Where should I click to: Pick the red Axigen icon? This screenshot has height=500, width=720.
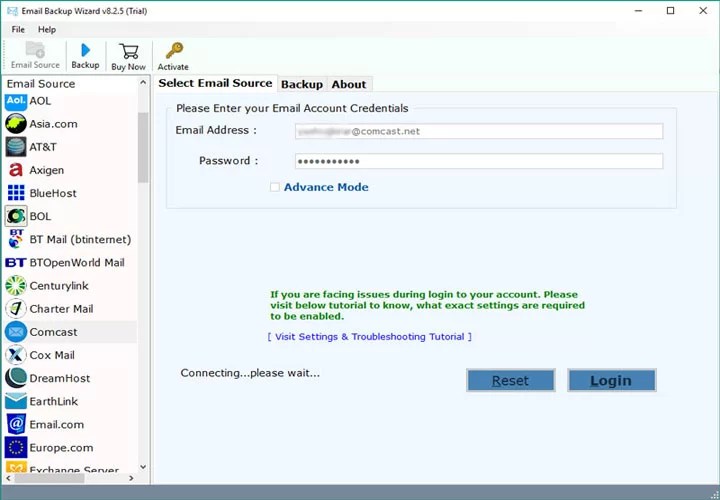pos(16,170)
